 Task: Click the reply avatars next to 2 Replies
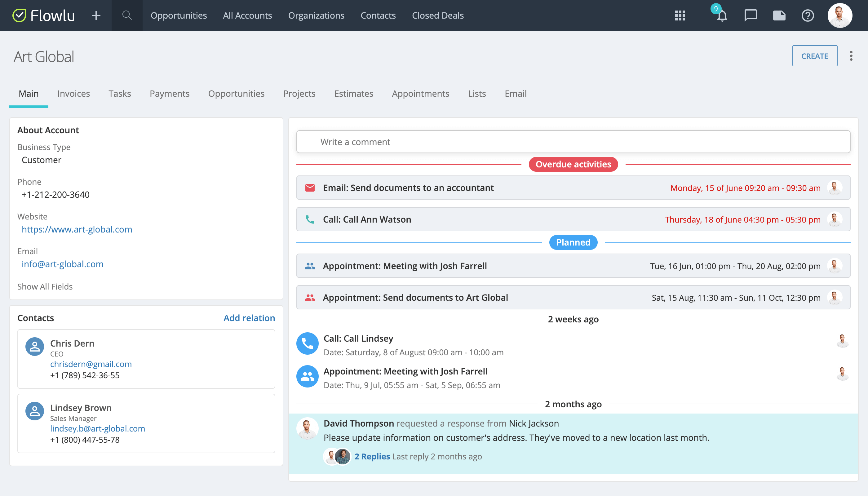337,457
